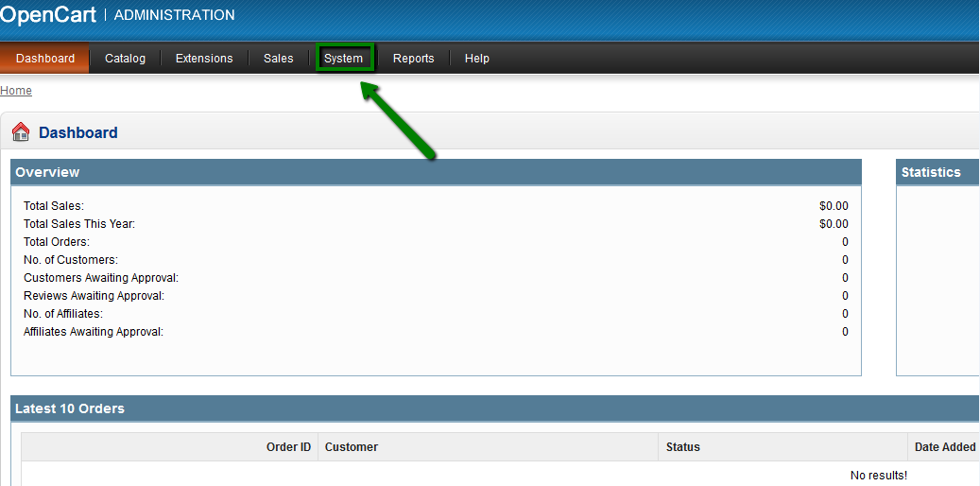The image size is (980, 486).
Task: Click the Customer column header
Action: pos(352,447)
